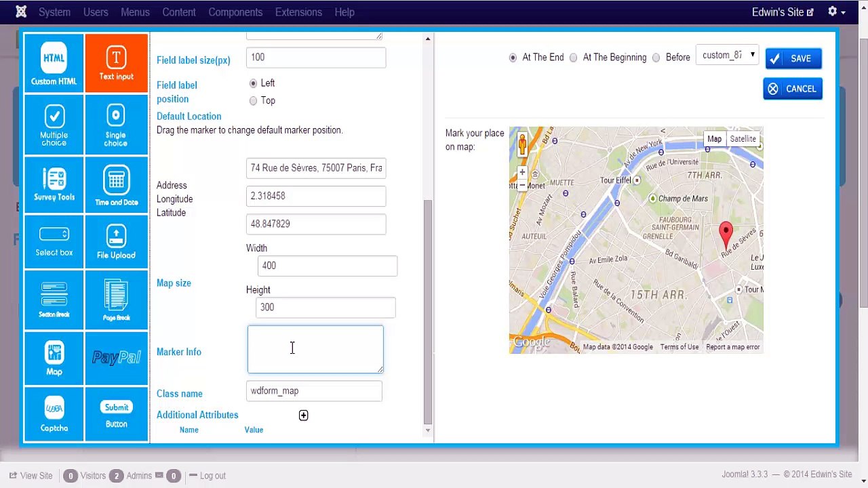
Task: Select the Custom HTML field type
Action: click(54, 63)
